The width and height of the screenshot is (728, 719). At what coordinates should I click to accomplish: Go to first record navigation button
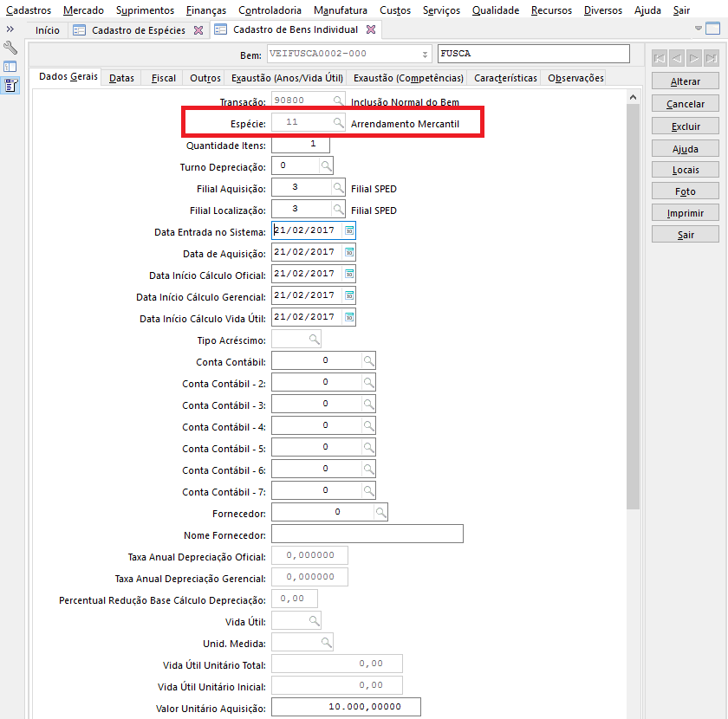[x=660, y=59]
